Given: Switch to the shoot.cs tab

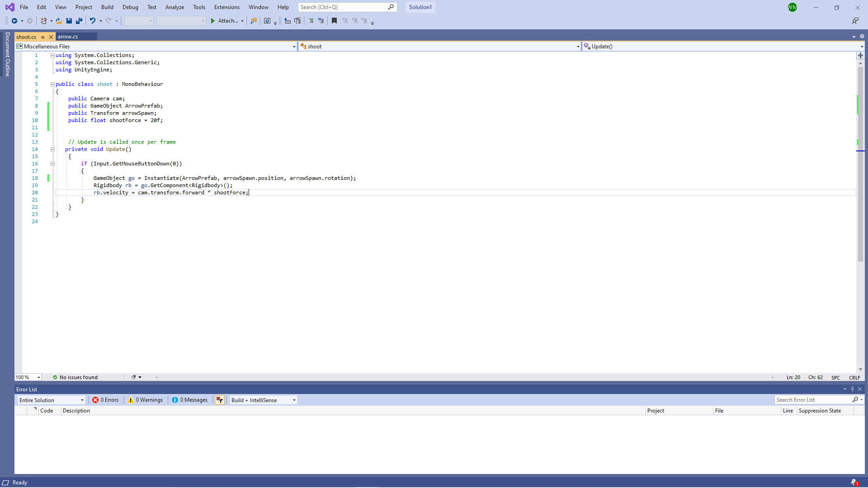Looking at the screenshot, I should click(x=26, y=36).
